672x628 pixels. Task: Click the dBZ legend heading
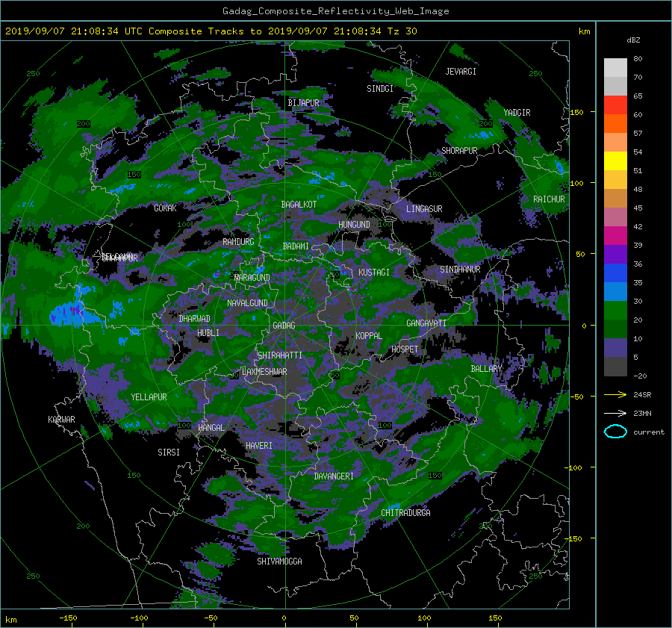click(x=633, y=40)
